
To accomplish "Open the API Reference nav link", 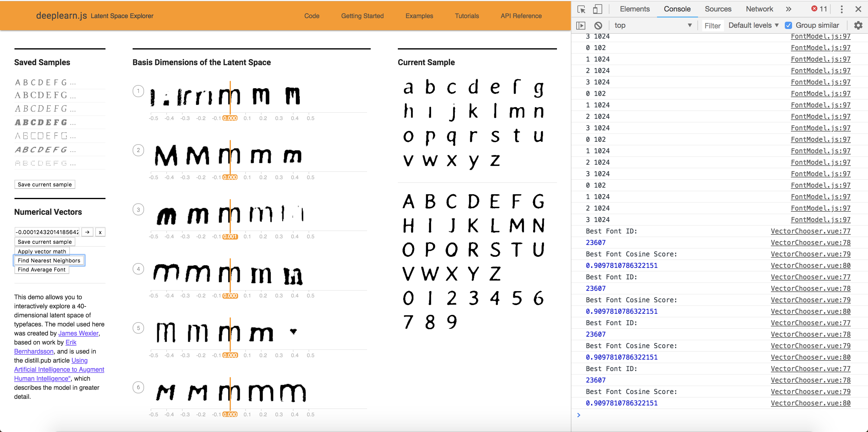I will 521,16.
